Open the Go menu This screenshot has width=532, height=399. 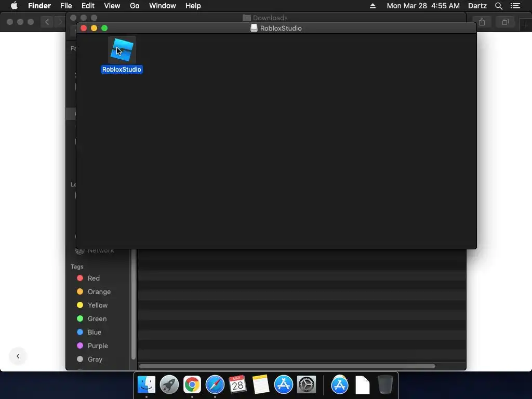coord(135,6)
